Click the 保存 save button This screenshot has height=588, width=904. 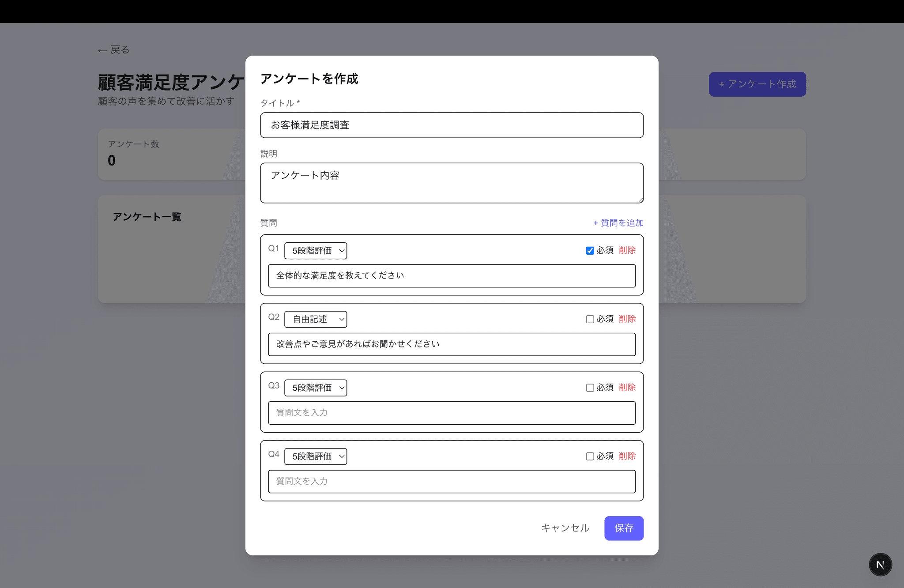624,528
